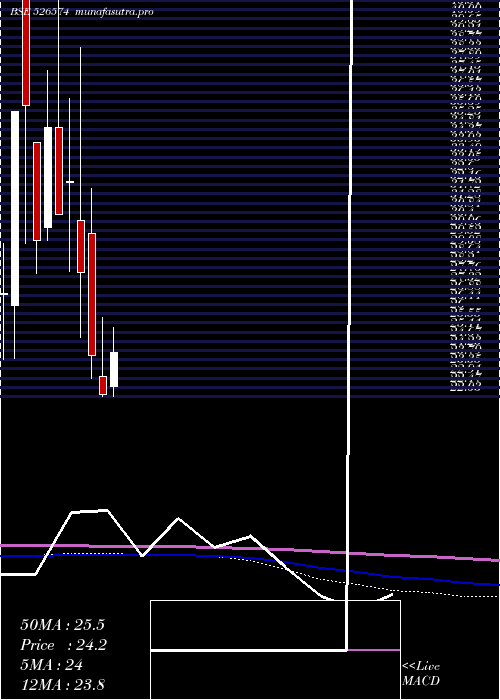Click the <<Live MACD label
The height and width of the screenshot is (700, 500).
click(421, 673)
